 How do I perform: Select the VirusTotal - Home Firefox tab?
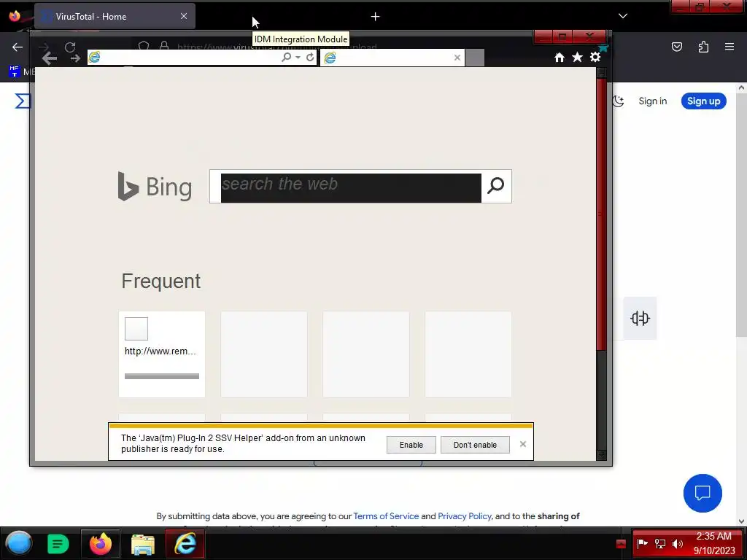(115, 16)
